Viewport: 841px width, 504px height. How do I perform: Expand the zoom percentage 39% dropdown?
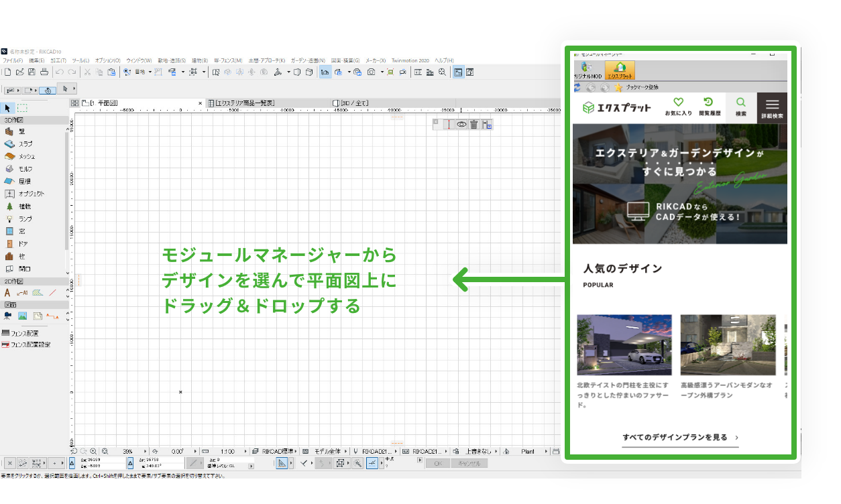145,452
